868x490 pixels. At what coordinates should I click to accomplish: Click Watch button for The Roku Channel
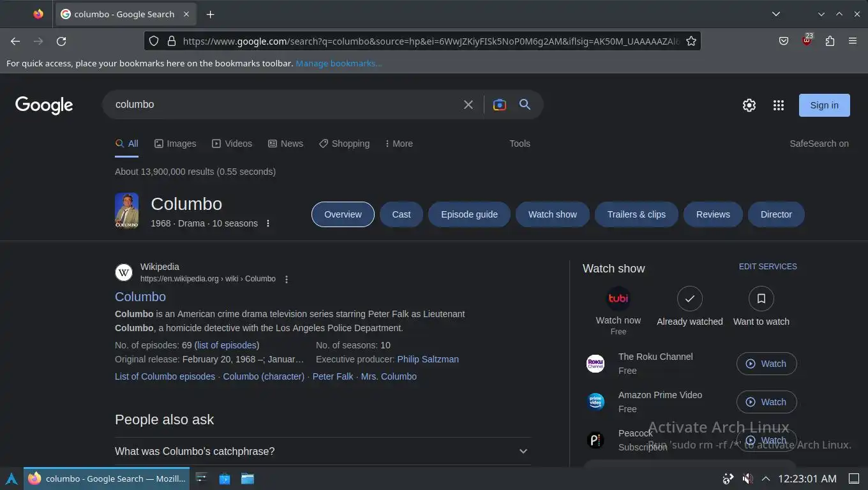pyautogui.click(x=767, y=364)
